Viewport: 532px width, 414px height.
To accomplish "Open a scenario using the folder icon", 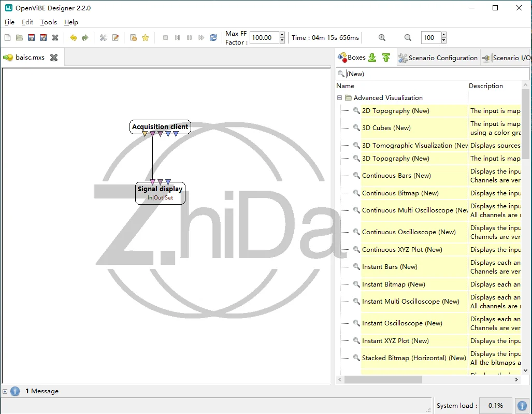I will click(x=19, y=38).
